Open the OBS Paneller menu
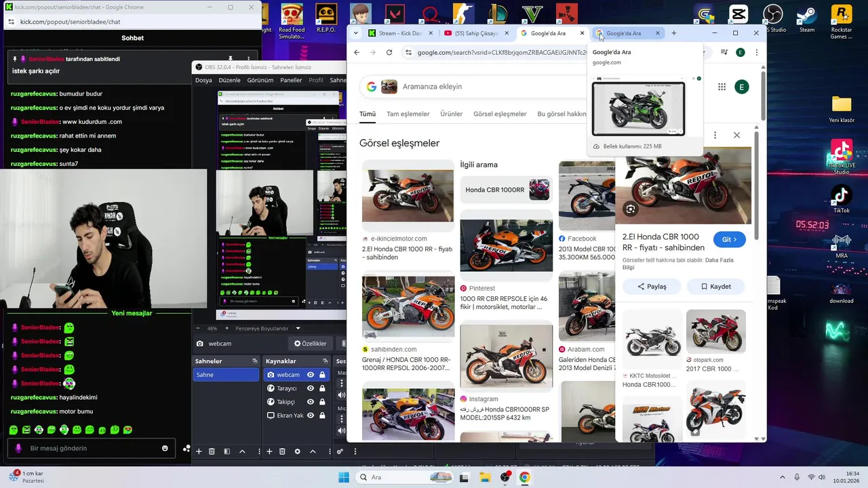The image size is (868, 488). 291,80
